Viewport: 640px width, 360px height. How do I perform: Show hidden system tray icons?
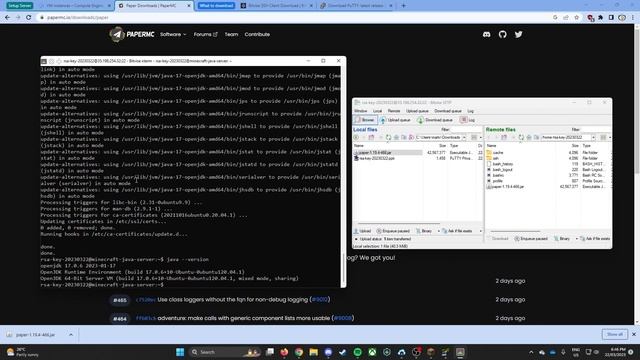point(531,352)
